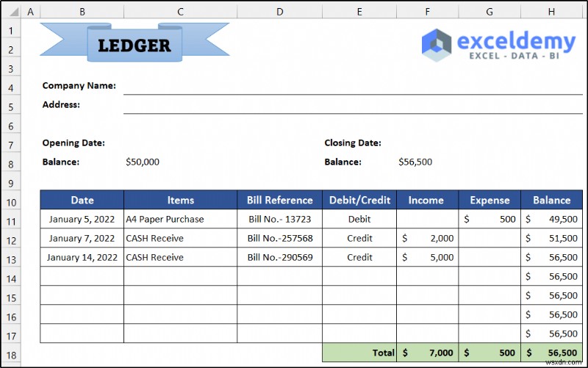The image size is (588, 368).
Task: Select column F header
Action: [428, 12]
